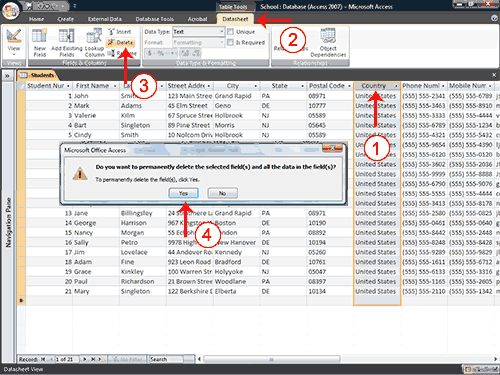Image resolution: width=500 pixels, height=375 pixels.
Task: Click the select-all corner of datasheet
Action: pyautogui.click(x=21, y=86)
